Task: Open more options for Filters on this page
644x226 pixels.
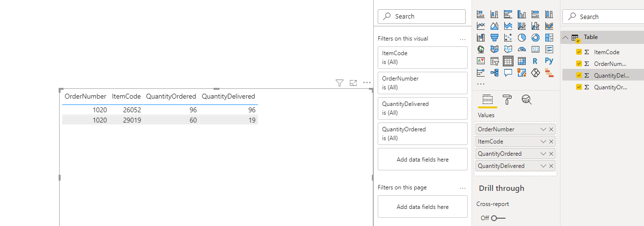Action: [x=463, y=188]
